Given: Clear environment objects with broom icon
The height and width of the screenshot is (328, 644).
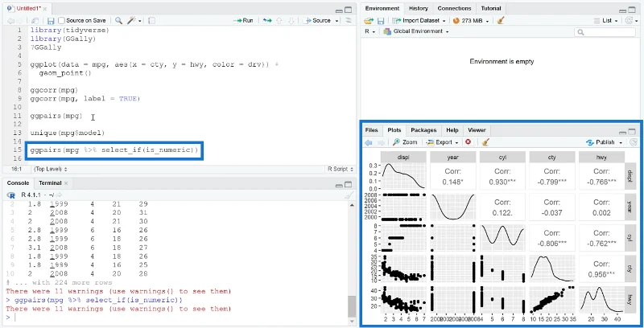Looking at the screenshot, I should (x=500, y=21).
